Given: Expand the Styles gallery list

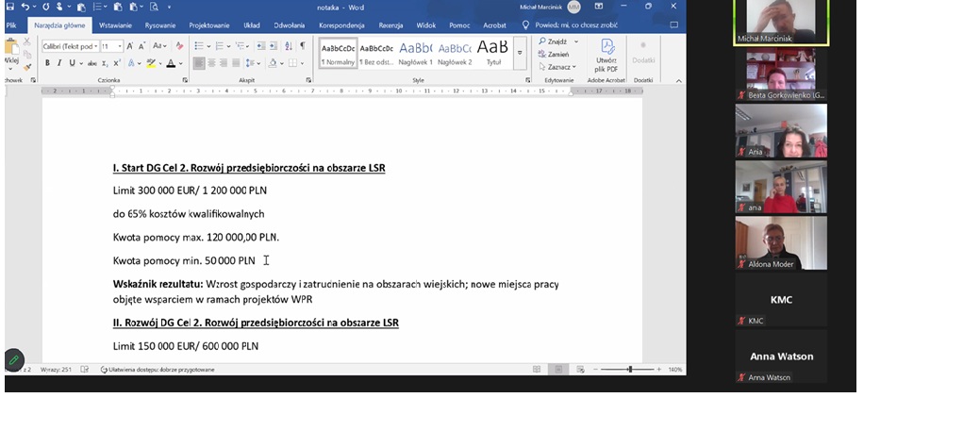Looking at the screenshot, I should tap(520, 55).
